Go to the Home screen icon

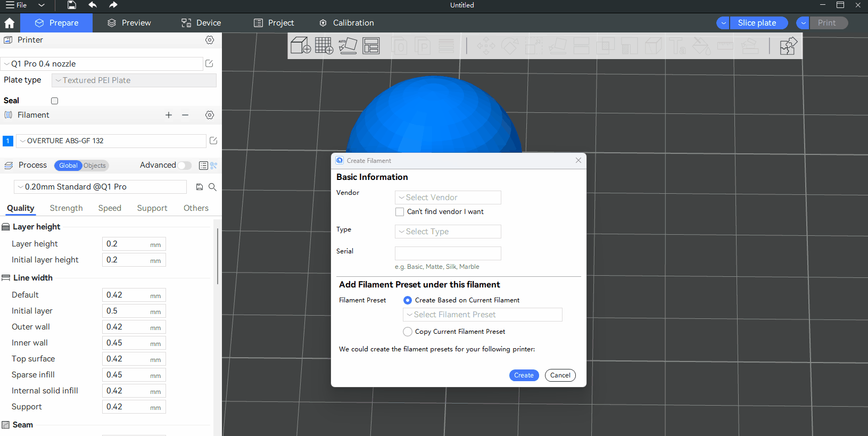point(10,23)
